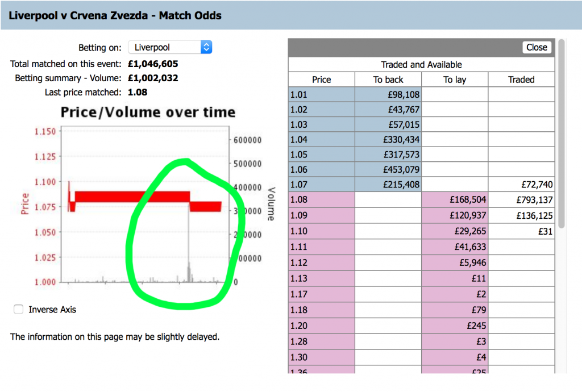Image resolution: width=582 pixels, height=392 pixels.
Task: Click the betting volume value £1,002,032
Action: 153,78
